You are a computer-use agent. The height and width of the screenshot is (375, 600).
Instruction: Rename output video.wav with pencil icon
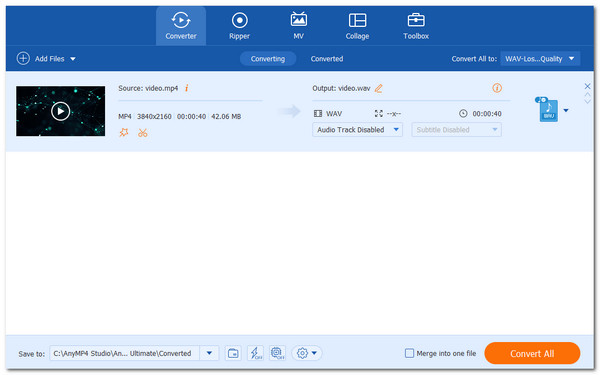pos(378,88)
